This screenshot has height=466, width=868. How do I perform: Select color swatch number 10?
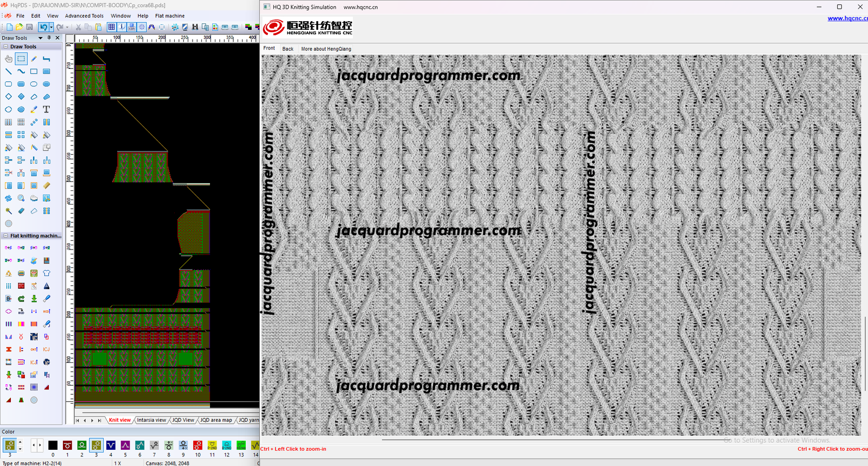197,445
